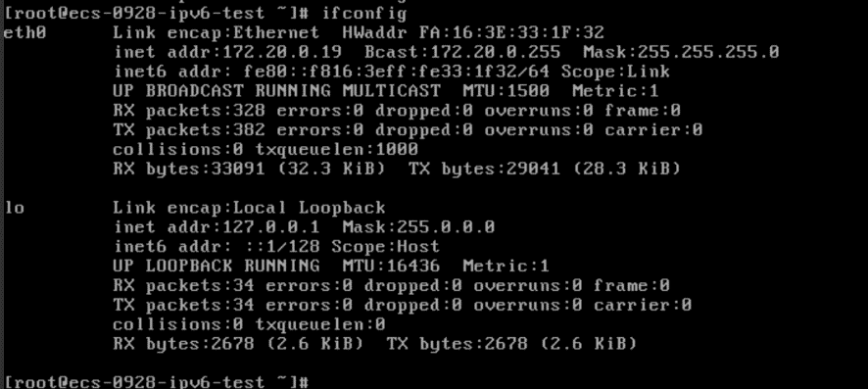868x389 pixels.
Task: Click the MTU:1500 value
Action: [506, 91]
